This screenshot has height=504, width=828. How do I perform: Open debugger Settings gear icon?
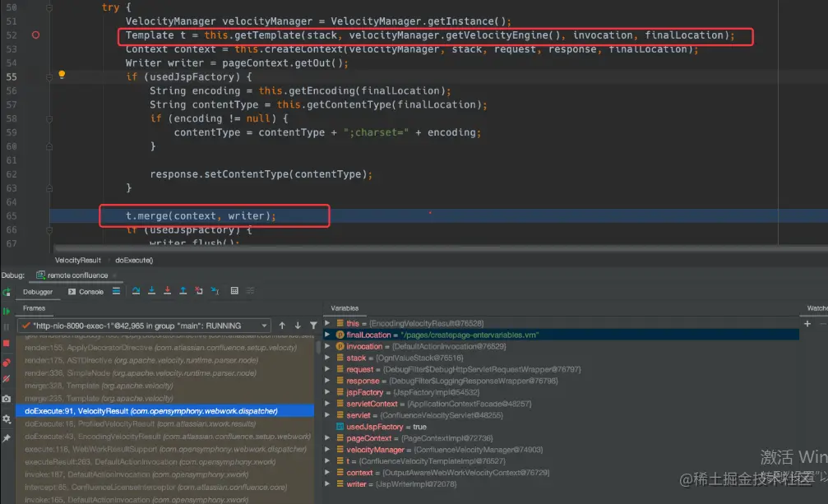[7, 418]
